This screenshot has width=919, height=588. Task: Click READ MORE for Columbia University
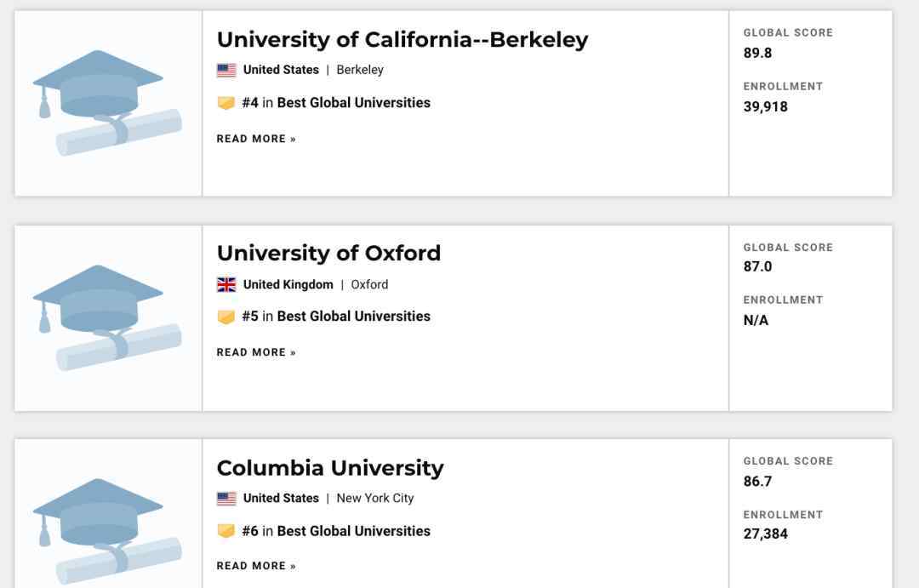point(256,566)
